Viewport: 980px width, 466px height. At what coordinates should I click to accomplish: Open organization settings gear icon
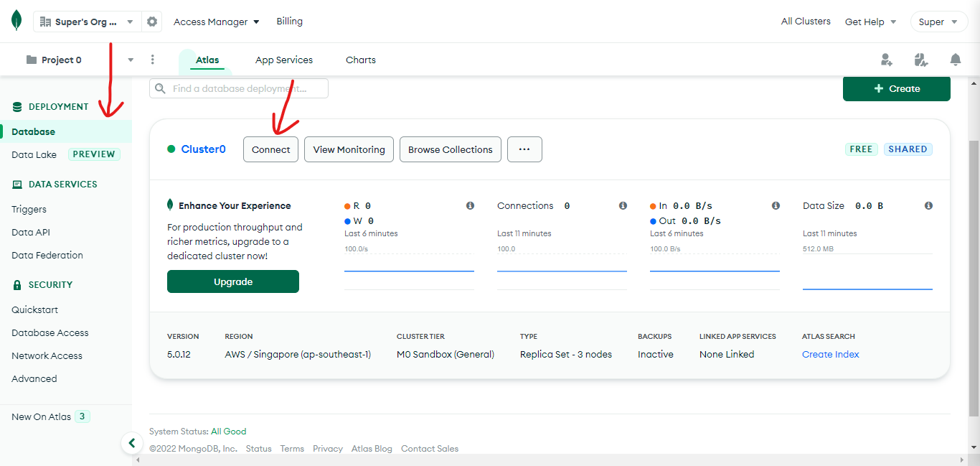point(152,22)
